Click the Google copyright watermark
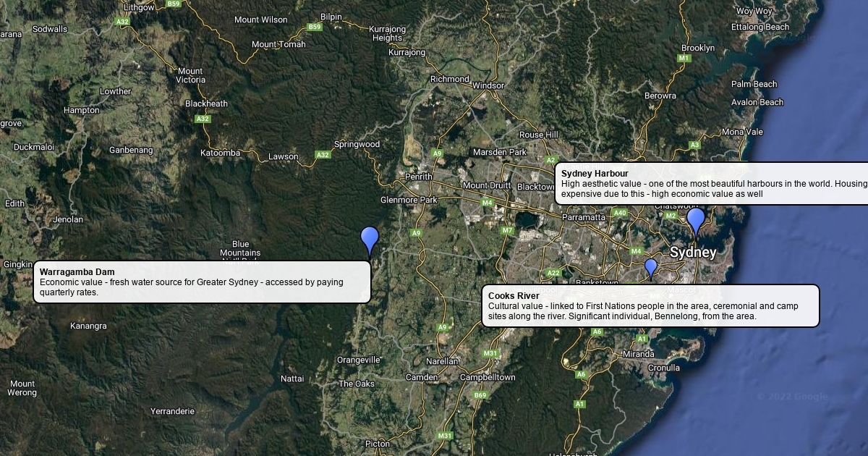Image resolution: width=868 pixels, height=456 pixels. 791,397
